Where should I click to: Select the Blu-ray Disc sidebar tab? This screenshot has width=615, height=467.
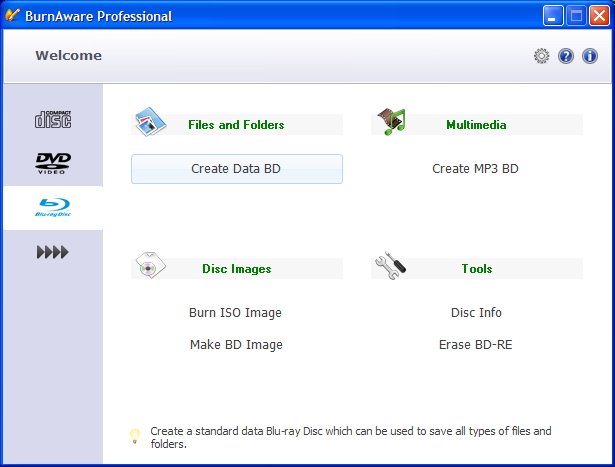53,207
